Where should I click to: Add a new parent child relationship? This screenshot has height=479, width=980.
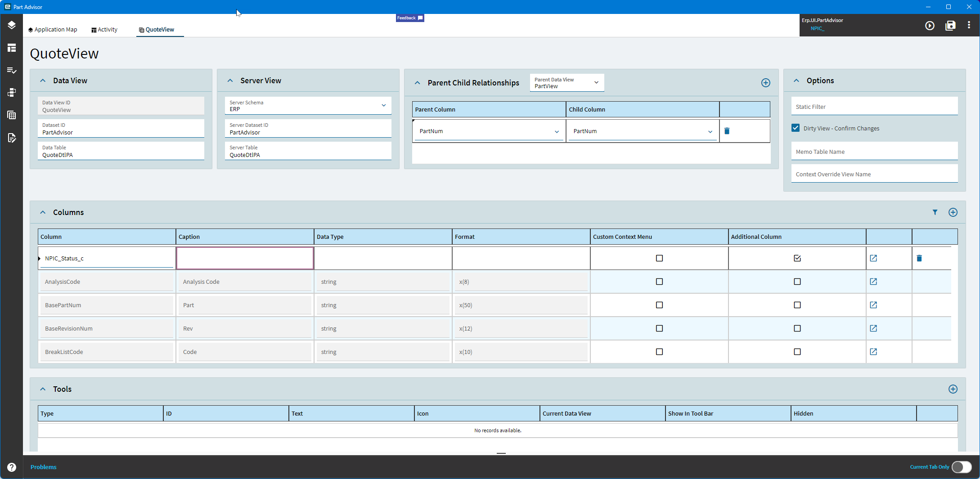click(765, 83)
